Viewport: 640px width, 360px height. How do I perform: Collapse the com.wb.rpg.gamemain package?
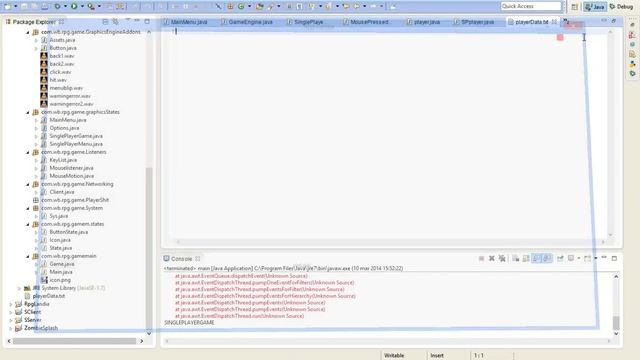(28, 256)
